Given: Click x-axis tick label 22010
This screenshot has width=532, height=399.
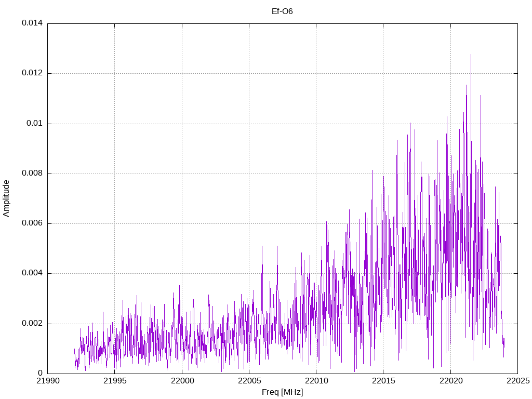Looking at the screenshot, I should pyautogui.click(x=316, y=381).
